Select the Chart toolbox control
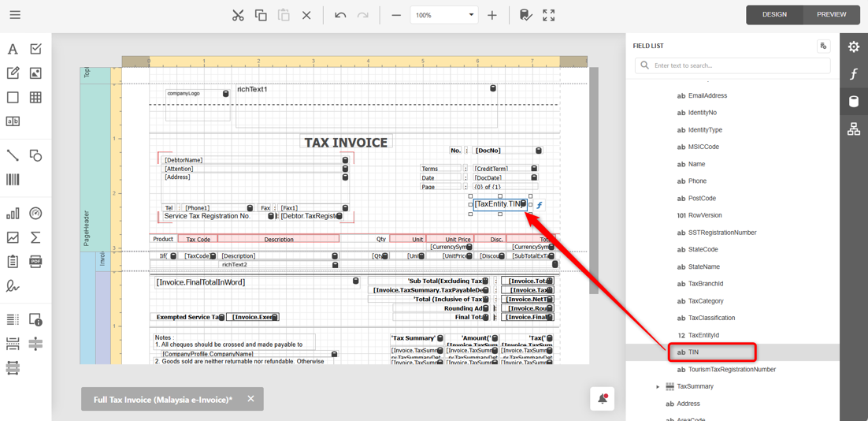The width and height of the screenshot is (868, 421). (12, 214)
